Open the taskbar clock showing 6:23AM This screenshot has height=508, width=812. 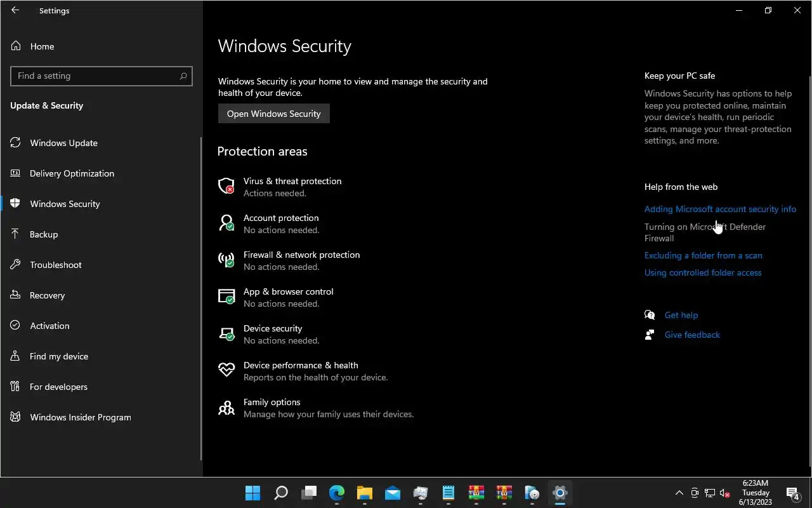click(756, 493)
